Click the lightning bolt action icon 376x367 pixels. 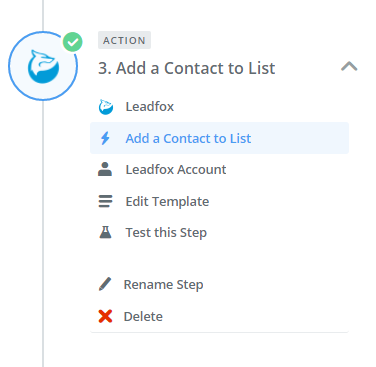(105, 138)
